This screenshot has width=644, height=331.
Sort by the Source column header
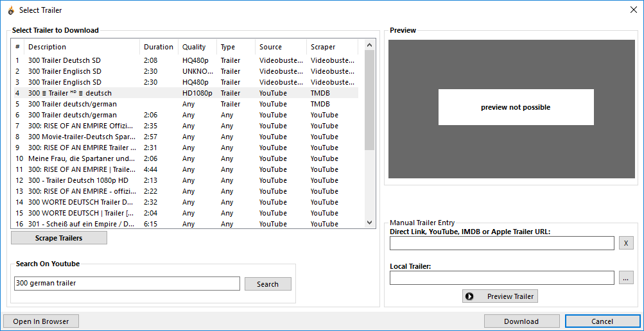coord(281,47)
